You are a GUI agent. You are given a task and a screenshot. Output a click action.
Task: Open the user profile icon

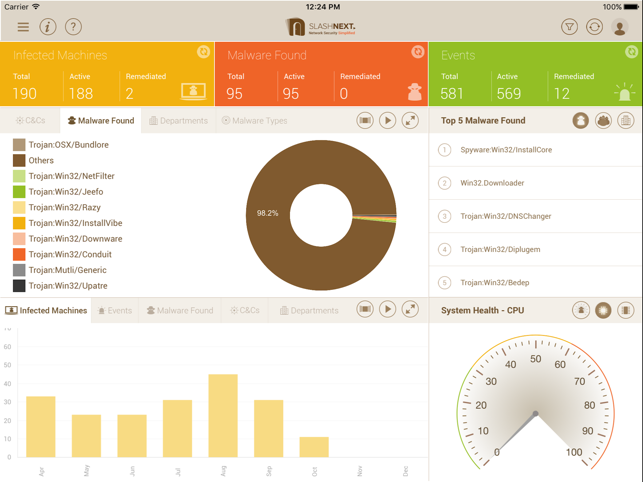tap(620, 27)
